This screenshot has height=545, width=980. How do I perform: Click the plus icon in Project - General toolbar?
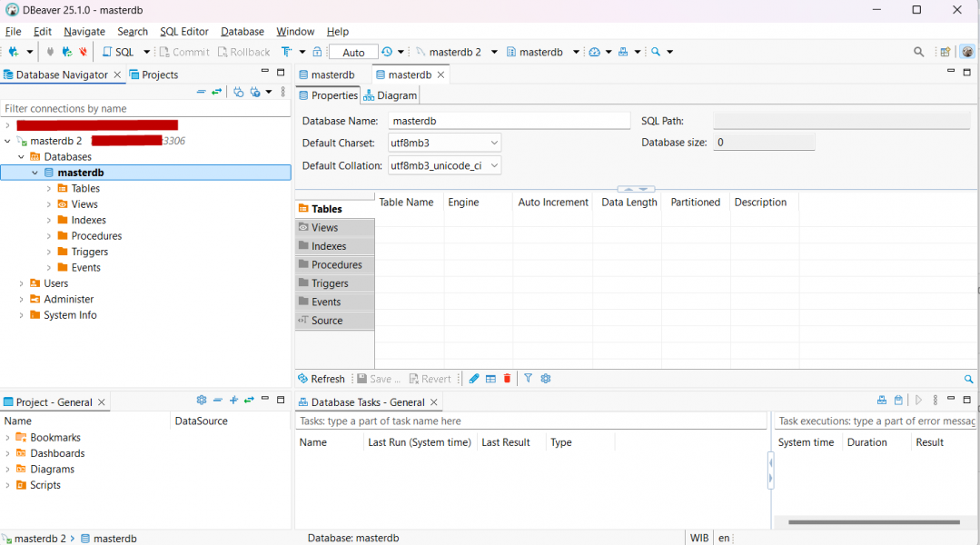click(x=233, y=400)
